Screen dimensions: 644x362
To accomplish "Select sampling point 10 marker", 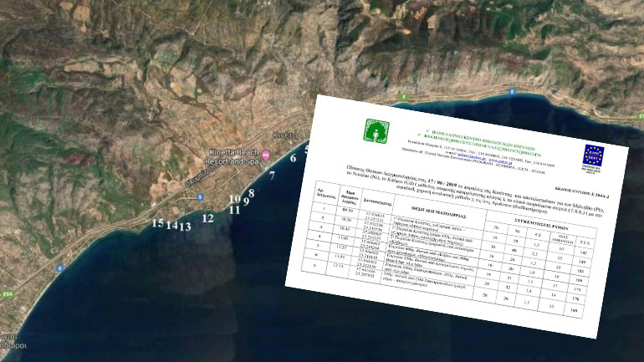I will [x=235, y=200].
